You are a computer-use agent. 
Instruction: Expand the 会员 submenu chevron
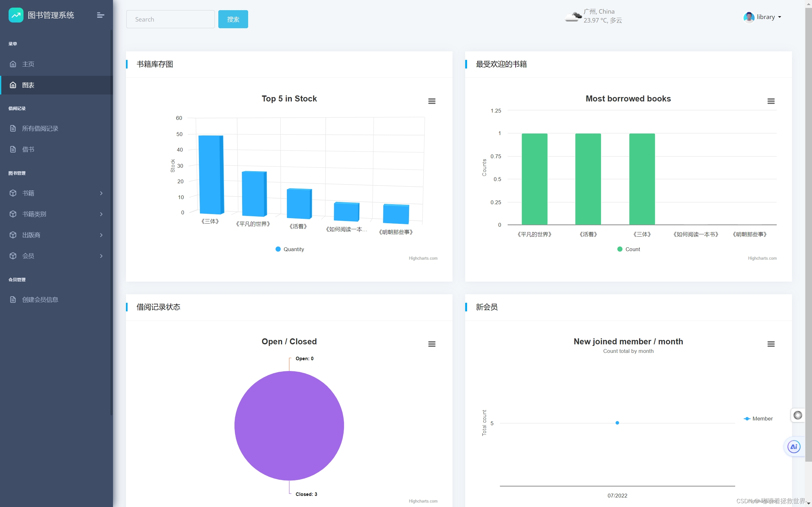(101, 256)
